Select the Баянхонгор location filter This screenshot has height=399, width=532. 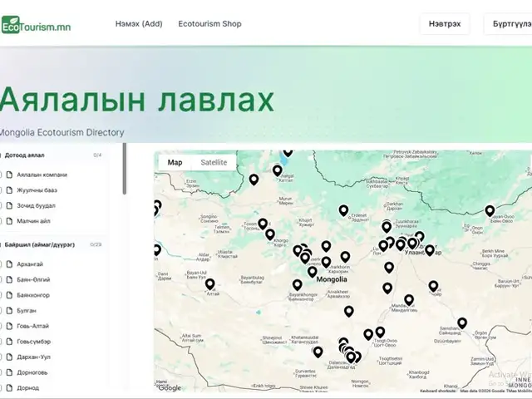pos(33,295)
